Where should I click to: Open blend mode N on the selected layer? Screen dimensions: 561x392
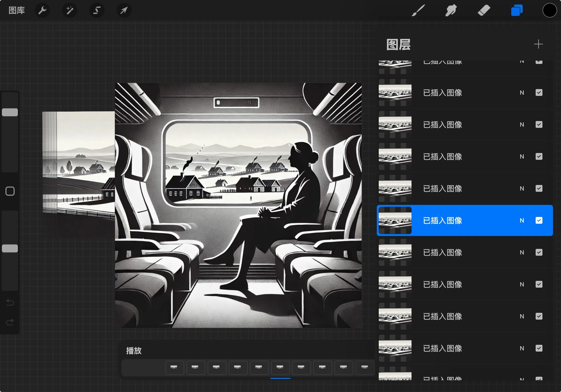click(522, 220)
